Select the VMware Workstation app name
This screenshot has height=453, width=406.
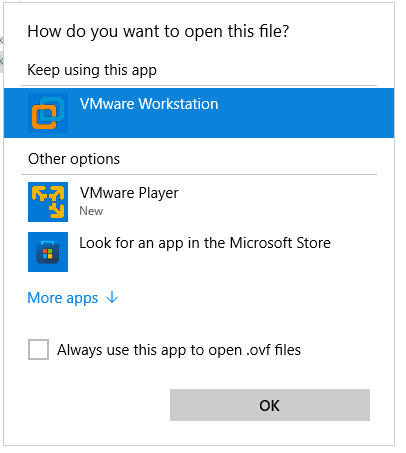pyautogui.click(x=149, y=104)
